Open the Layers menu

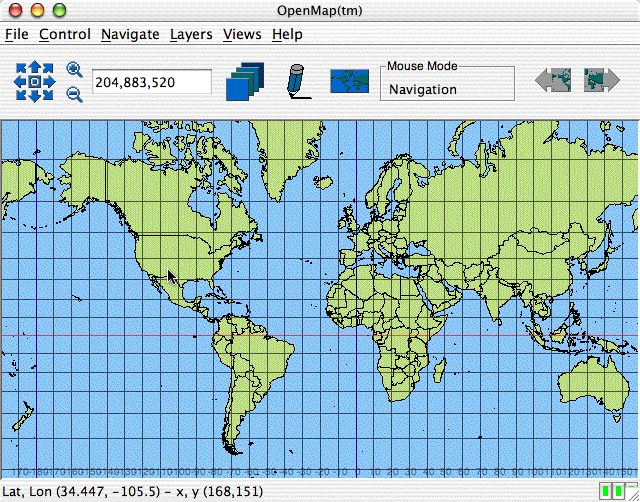191,34
